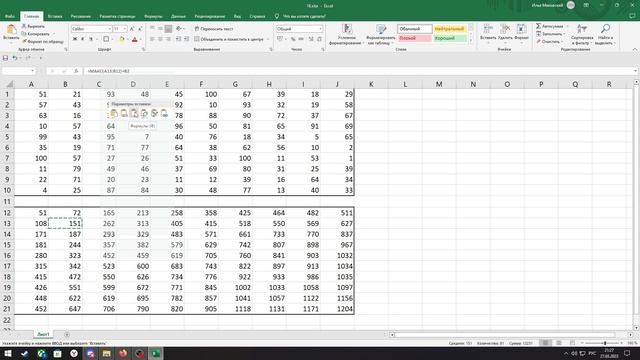The image size is (640, 360).
Task: Toggle bold formatting (Ж)
Action: (75, 39)
